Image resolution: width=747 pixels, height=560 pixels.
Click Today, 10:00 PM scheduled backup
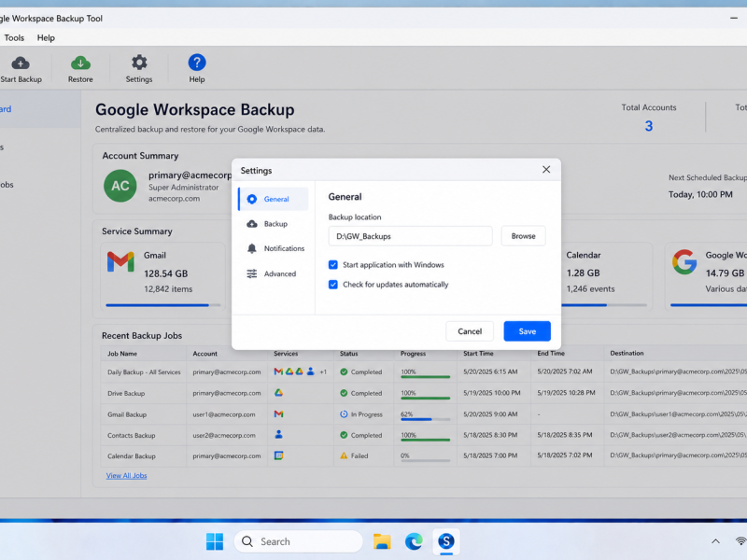[x=700, y=194]
